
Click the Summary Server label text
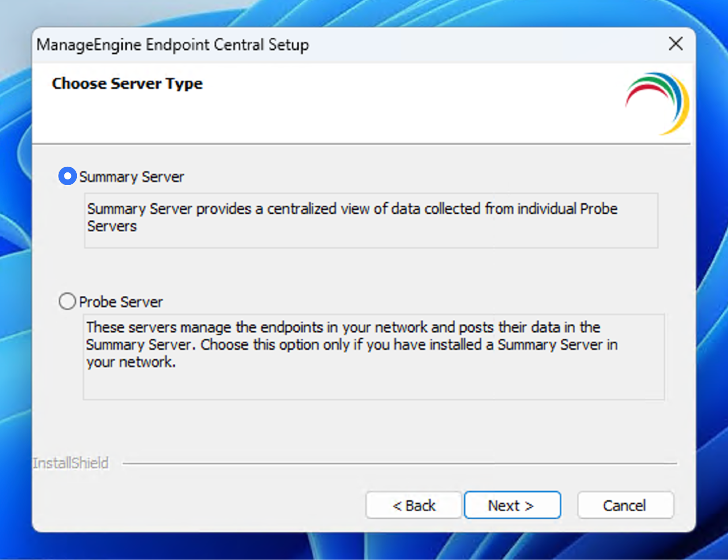[x=131, y=177]
